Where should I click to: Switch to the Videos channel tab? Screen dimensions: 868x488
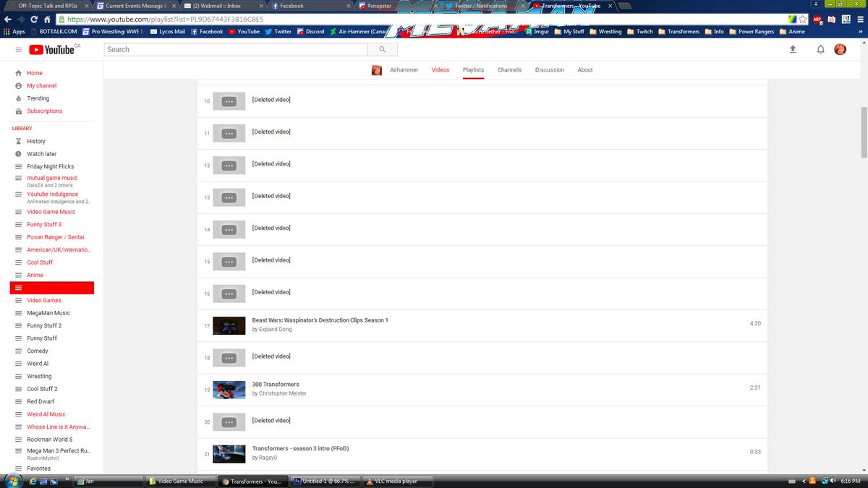click(x=441, y=70)
